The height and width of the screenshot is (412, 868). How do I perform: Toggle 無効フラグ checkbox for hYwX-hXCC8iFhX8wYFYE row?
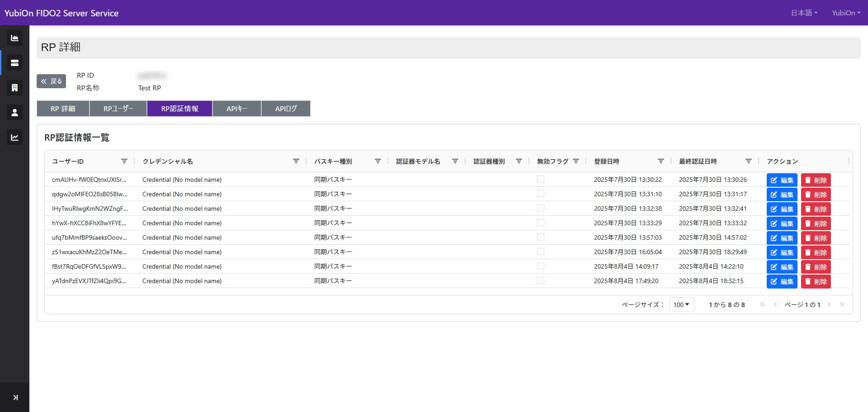pos(541,223)
